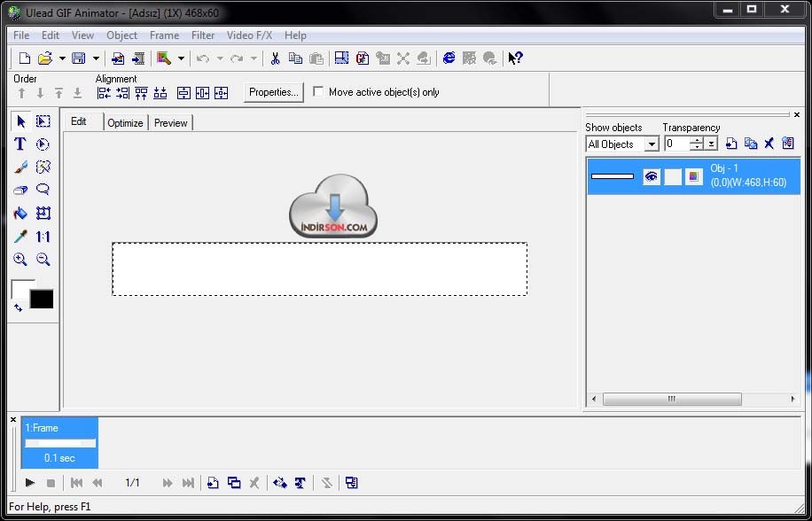812x521 pixels.
Task: Click the Cut scissors icon
Action: coord(275,58)
